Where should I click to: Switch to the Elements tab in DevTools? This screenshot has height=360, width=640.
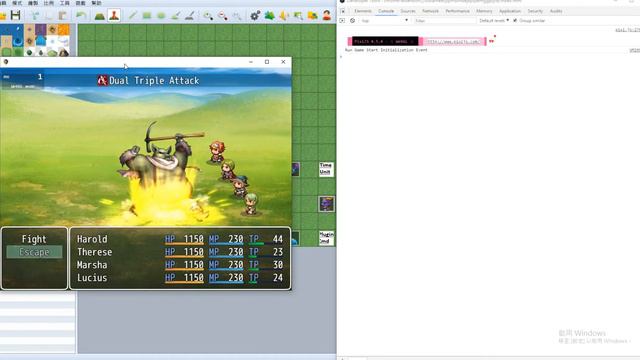tap(363, 11)
